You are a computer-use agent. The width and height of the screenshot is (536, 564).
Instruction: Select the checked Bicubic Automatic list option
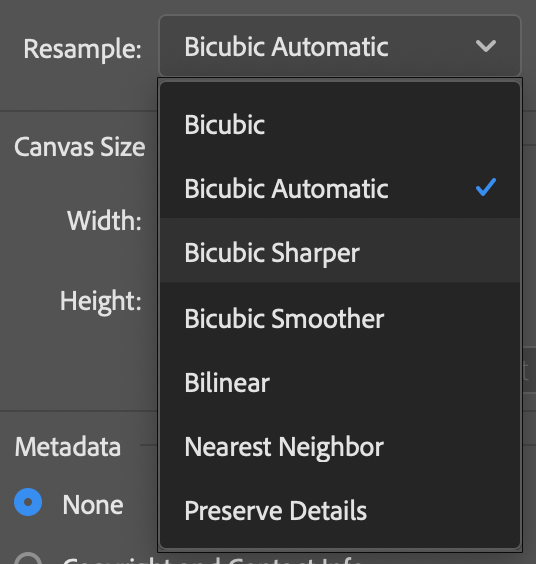[340, 188]
